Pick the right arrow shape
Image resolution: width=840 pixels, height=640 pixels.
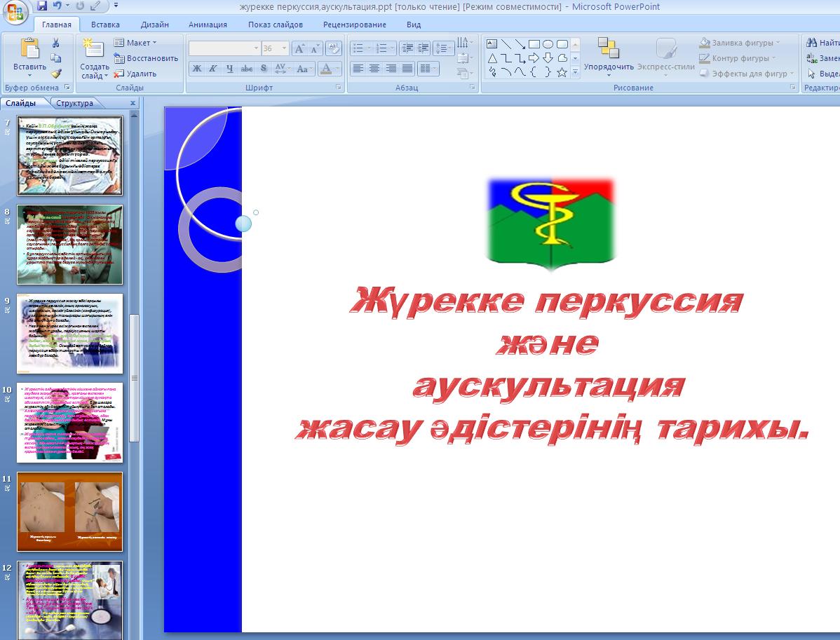(x=534, y=58)
